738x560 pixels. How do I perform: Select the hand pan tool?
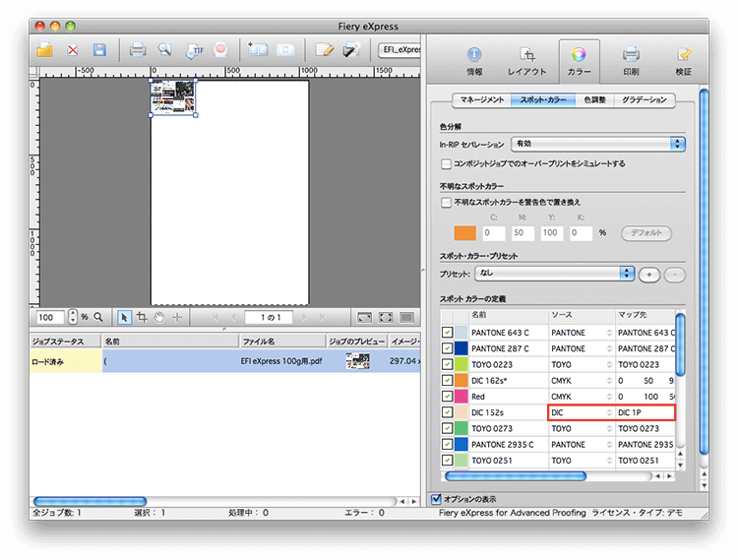pyautogui.click(x=158, y=317)
